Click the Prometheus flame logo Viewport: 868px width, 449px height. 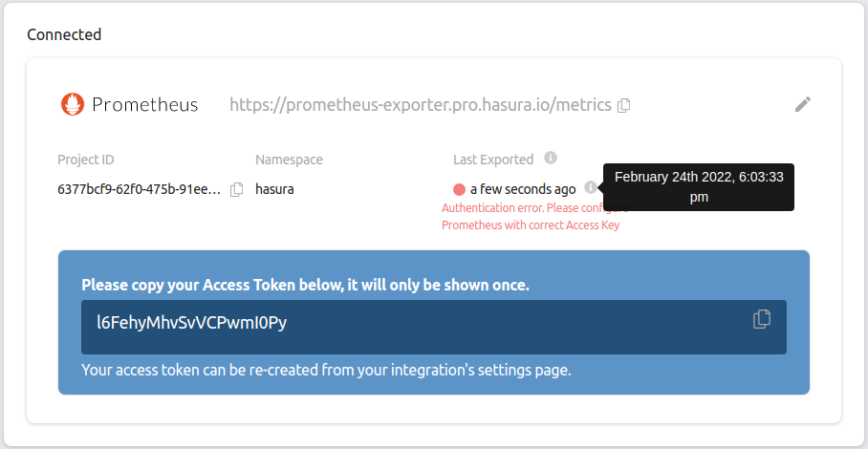click(x=72, y=104)
